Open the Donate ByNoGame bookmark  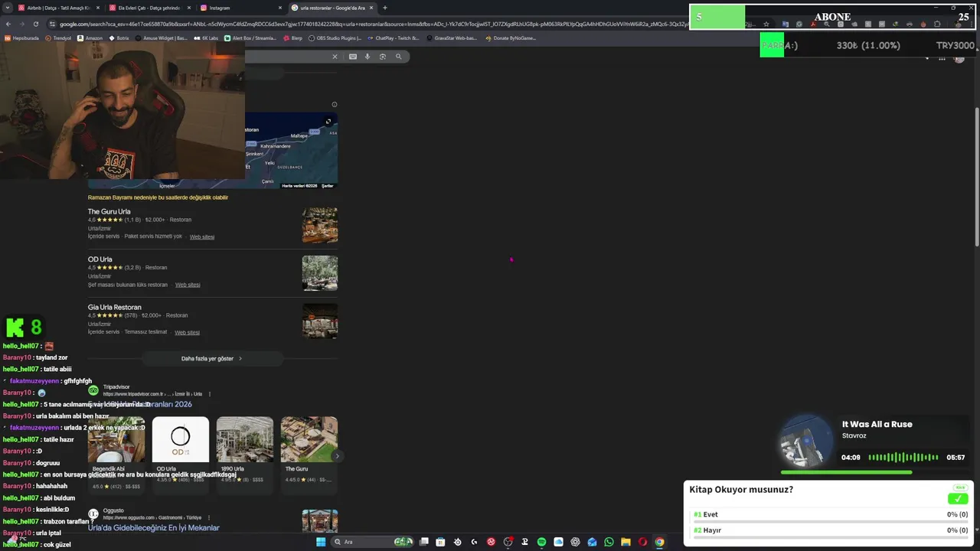pyautogui.click(x=511, y=38)
